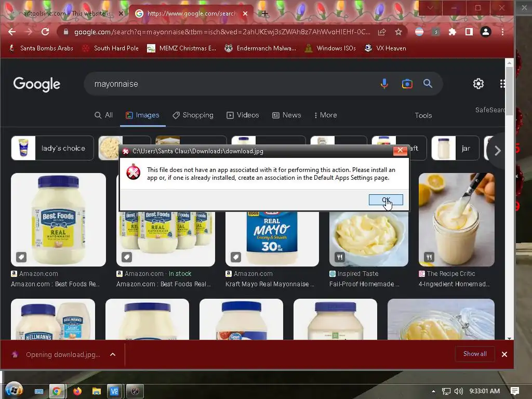Open the Google apps grid
The width and height of the screenshot is (532, 399).
pos(502,84)
